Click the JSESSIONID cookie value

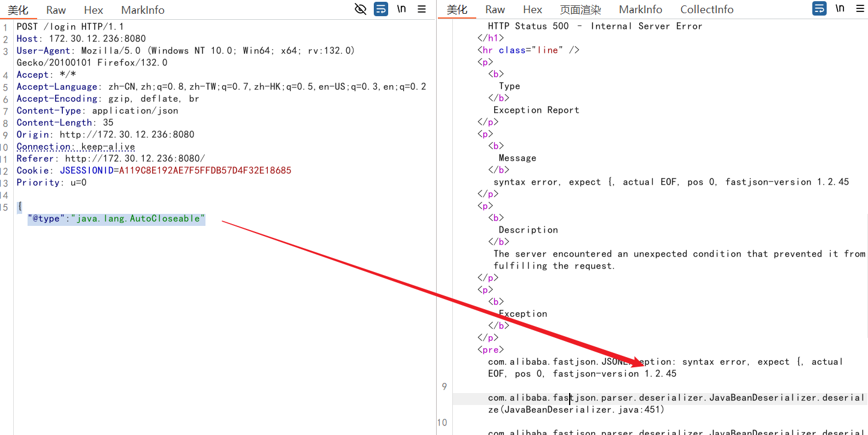point(205,170)
